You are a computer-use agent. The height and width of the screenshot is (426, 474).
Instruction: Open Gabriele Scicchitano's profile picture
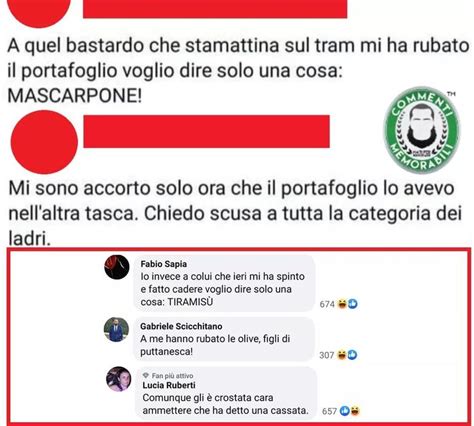click(x=116, y=329)
